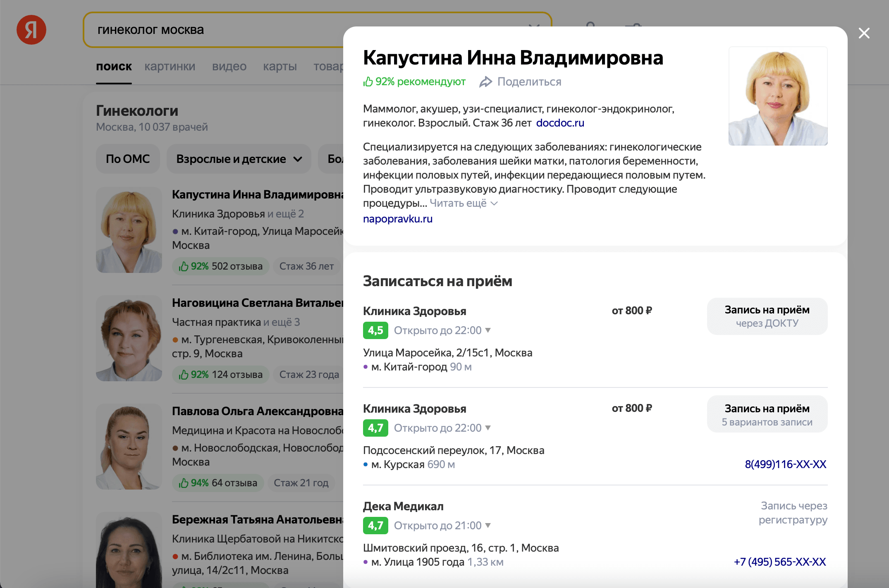This screenshot has width=889, height=588.
Task: Click the share arrow icon
Action: 485,82
